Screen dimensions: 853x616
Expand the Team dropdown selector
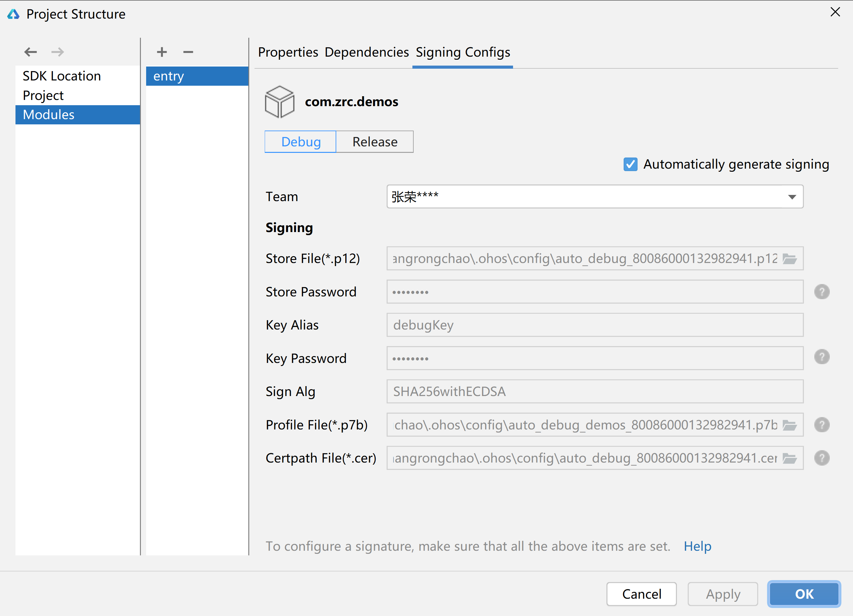[793, 196]
